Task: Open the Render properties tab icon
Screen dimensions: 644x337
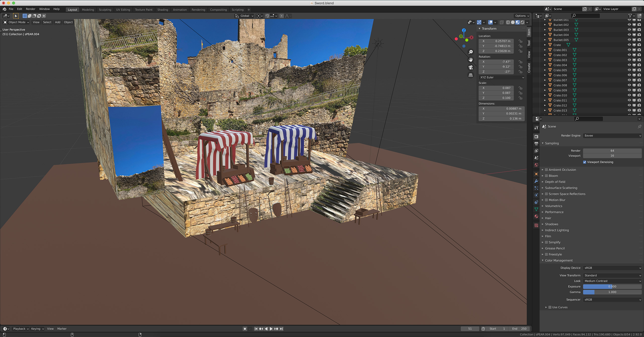Action: pos(536,137)
